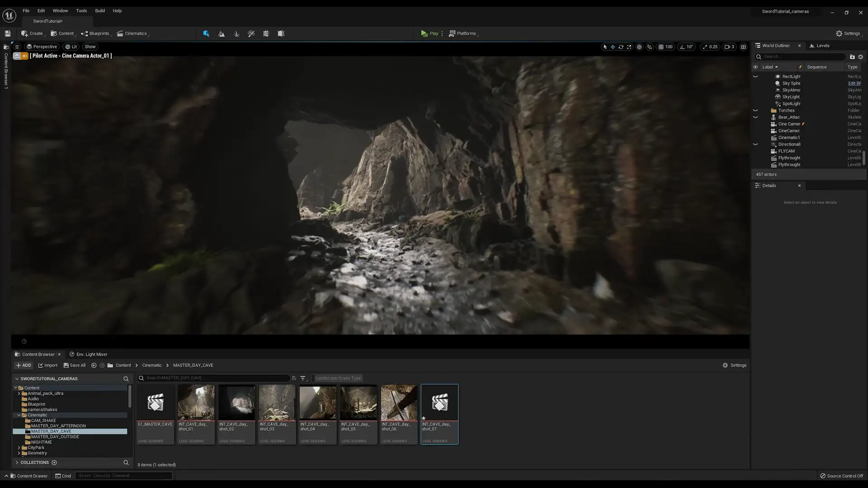Stop piloting camera via eject icon
This screenshot has height=488, width=868.
click(x=16, y=56)
